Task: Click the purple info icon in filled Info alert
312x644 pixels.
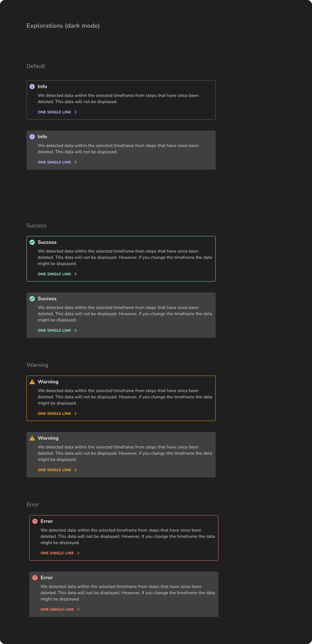Action: coord(32,137)
